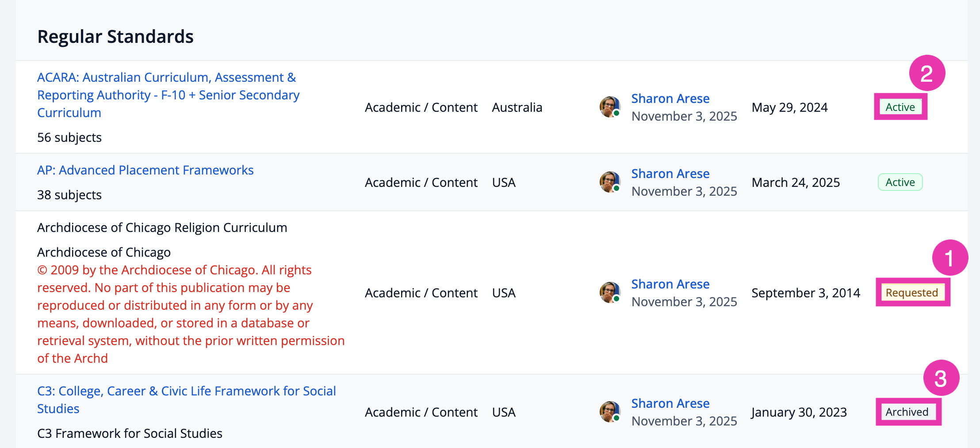Click 'Academic / Content' in the AP row
Screen dimensions: 980x448
[421, 182]
